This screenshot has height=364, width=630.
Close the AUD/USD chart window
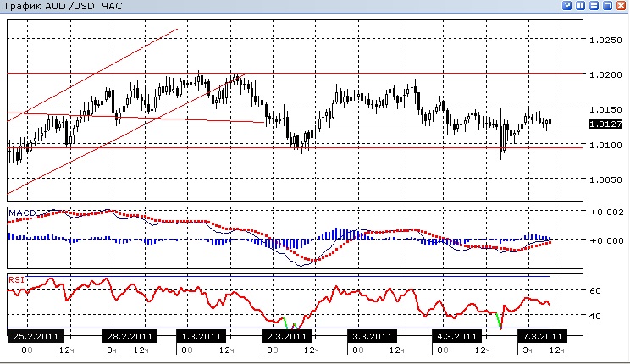pos(622,6)
